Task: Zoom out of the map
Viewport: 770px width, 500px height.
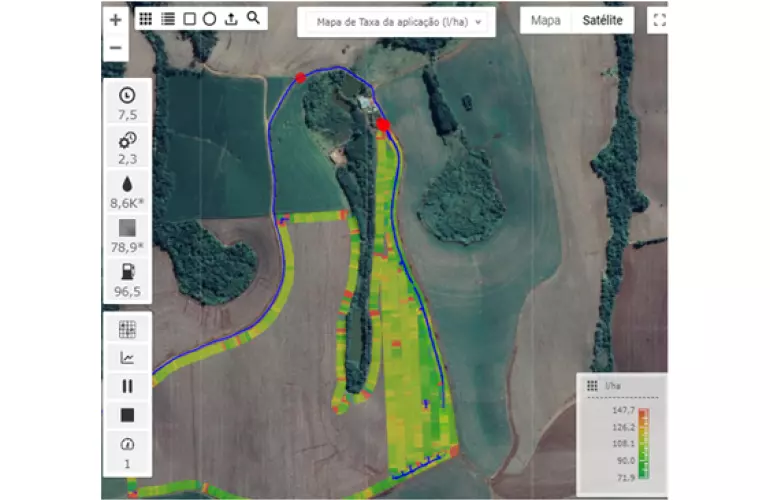Action: (x=115, y=47)
